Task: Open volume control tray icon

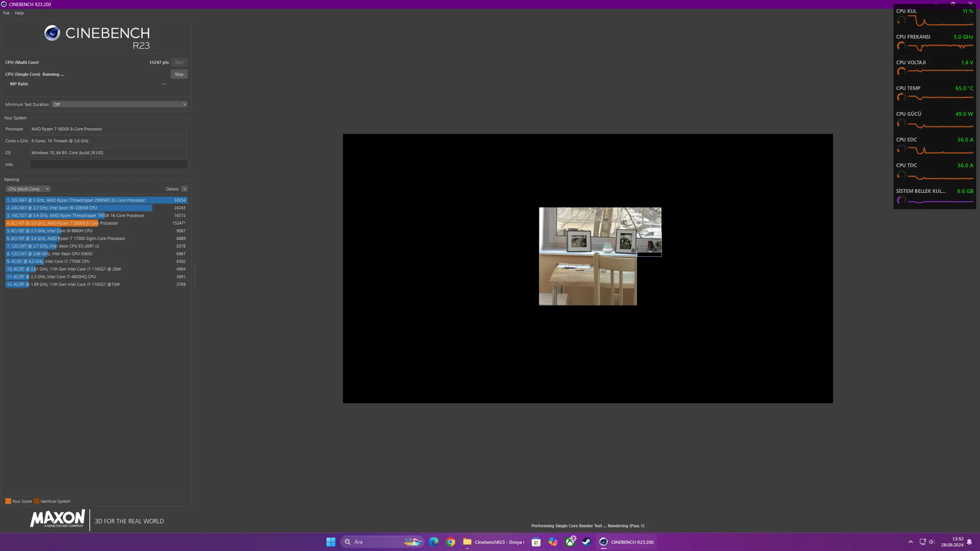Action: pyautogui.click(x=932, y=542)
